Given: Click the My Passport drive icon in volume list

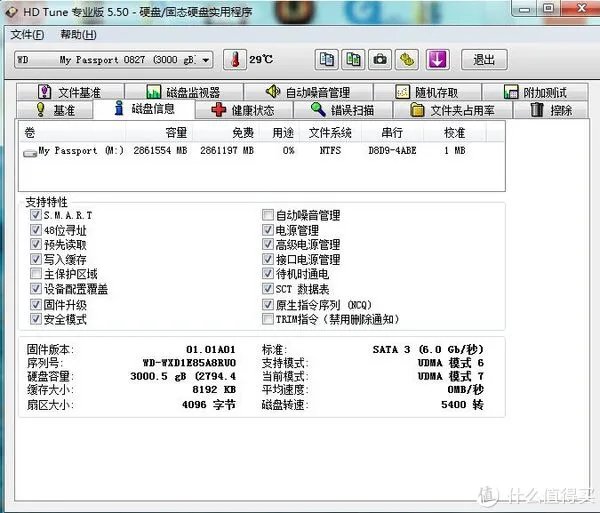Looking at the screenshot, I should pyautogui.click(x=30, y=153).
